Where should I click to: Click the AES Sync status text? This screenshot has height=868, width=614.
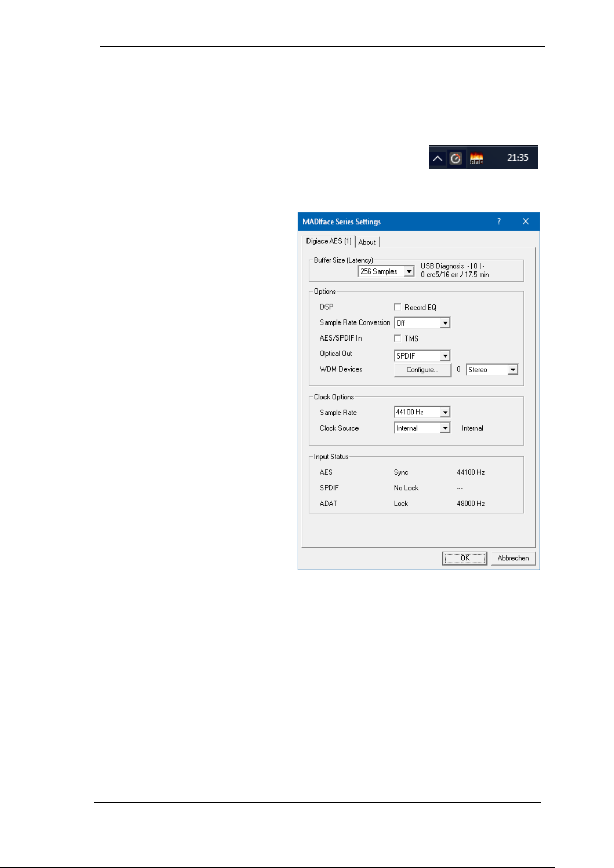pos(401,472)
